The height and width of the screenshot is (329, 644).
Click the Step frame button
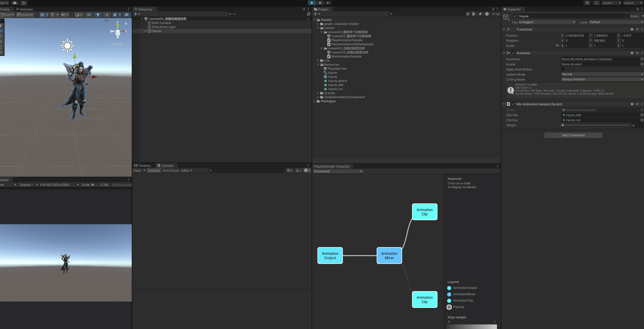tap(328, 3)
